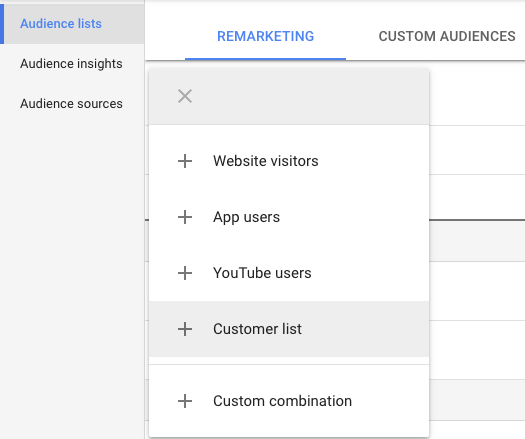Click the plus icon beside App users
This screenshot has height=439, width=525.
pos(185,217)
